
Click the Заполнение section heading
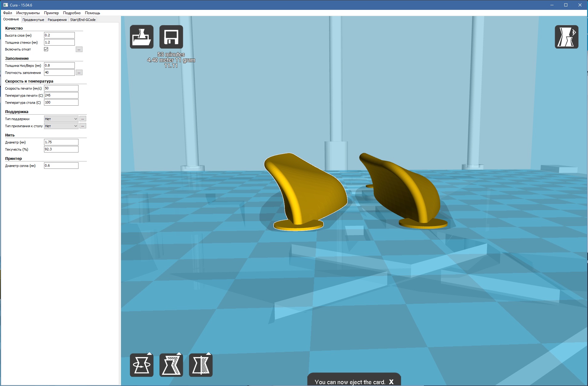coord(17,58)
